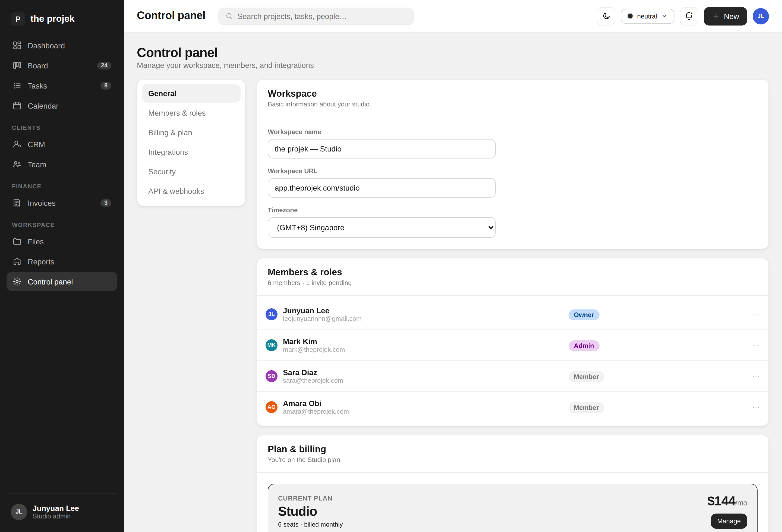The image size is (782, 532).
Task: Open Calendar from the sidebar
Action: tap(62, 106)
